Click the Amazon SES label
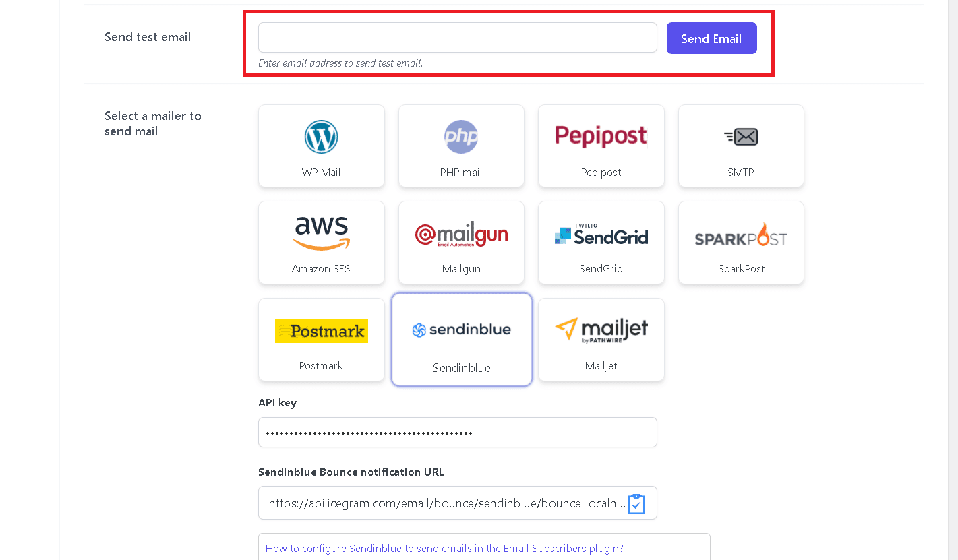Screen dimensions: 958x560 coord(321,268)
